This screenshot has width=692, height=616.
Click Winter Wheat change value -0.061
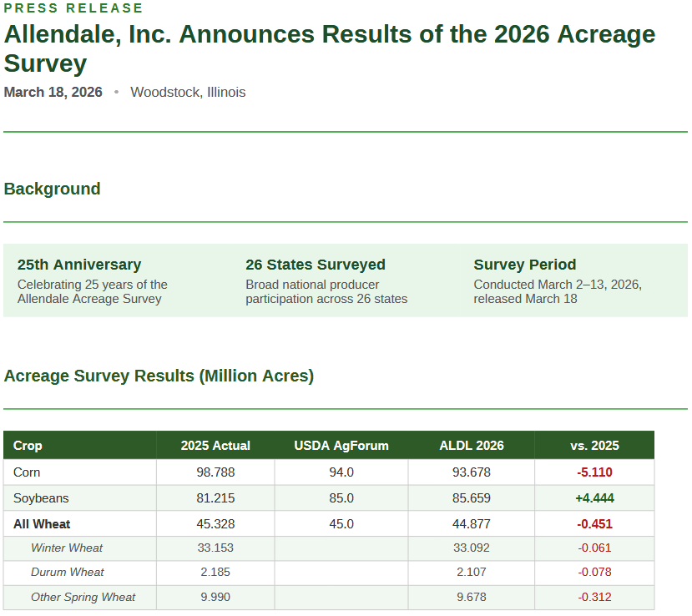pos(594,548)
